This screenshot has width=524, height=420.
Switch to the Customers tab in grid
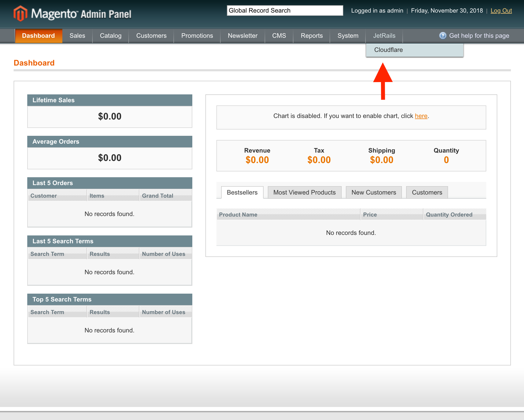coord(427,192)
